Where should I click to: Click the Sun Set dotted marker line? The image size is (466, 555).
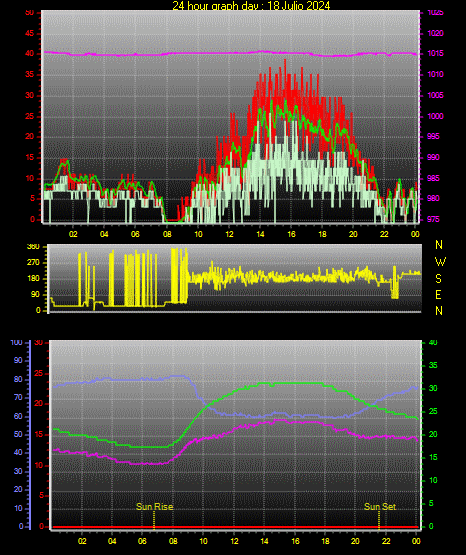tap(379, 520)
